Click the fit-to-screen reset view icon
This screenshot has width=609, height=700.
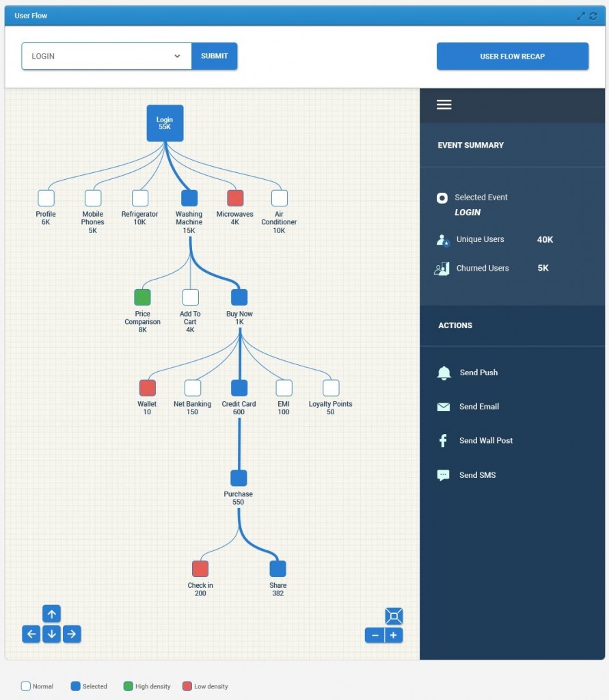point(394,616)
